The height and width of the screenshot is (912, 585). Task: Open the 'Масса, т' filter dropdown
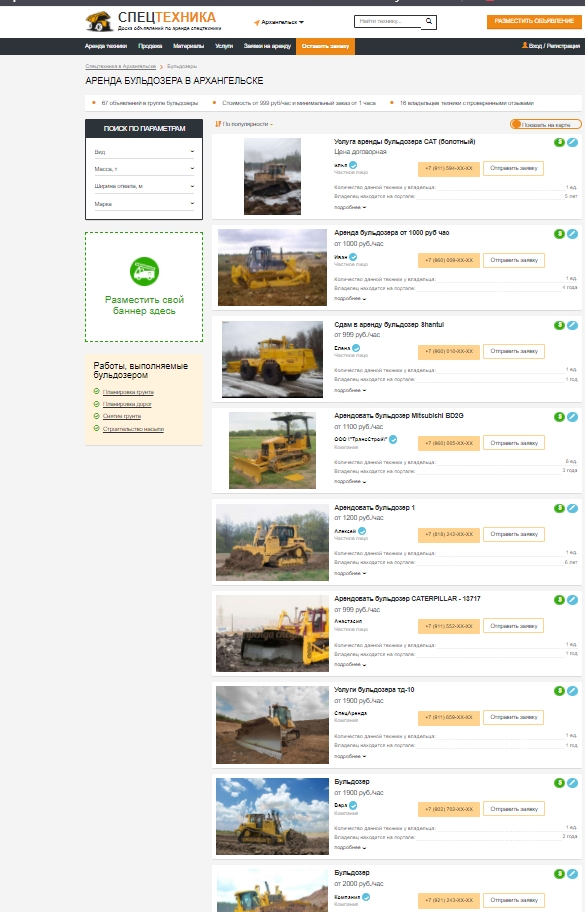click(x=144, y=169)
